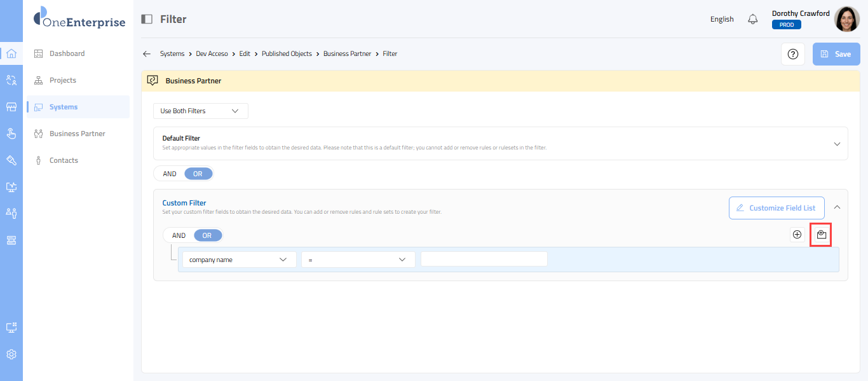This screenshot has height=381, width=868.
Task: Click the storefront icon in left rail
Action: [x=11, y=107]
